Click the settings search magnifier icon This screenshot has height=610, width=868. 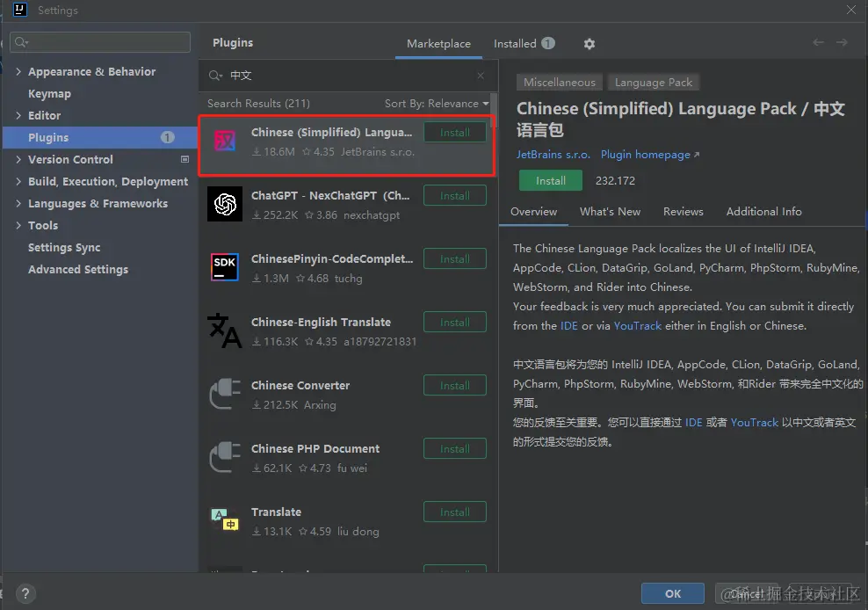click(x=22, y=42)
